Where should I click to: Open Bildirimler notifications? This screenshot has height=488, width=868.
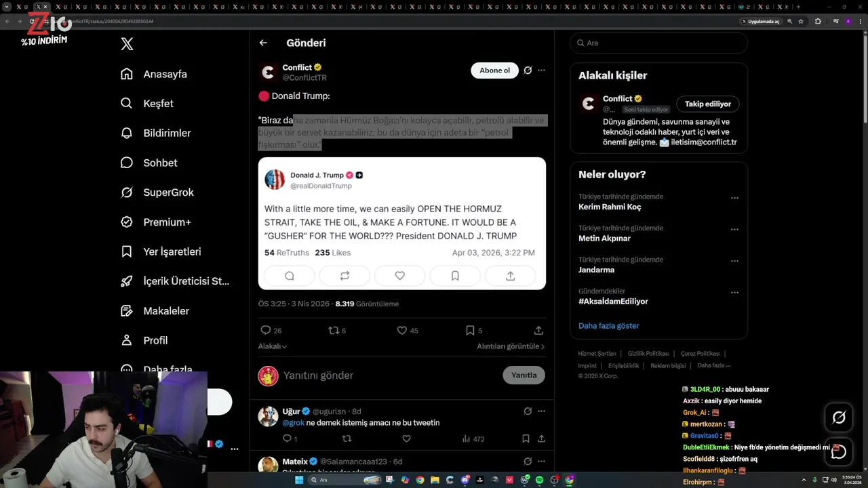(x=155, y=133)
